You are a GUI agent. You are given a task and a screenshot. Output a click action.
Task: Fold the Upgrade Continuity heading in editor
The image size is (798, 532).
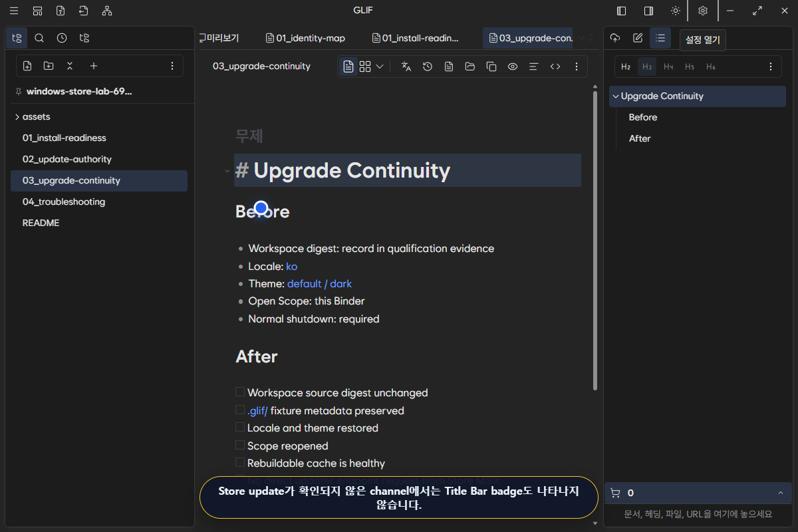click(x=227, y=171)
